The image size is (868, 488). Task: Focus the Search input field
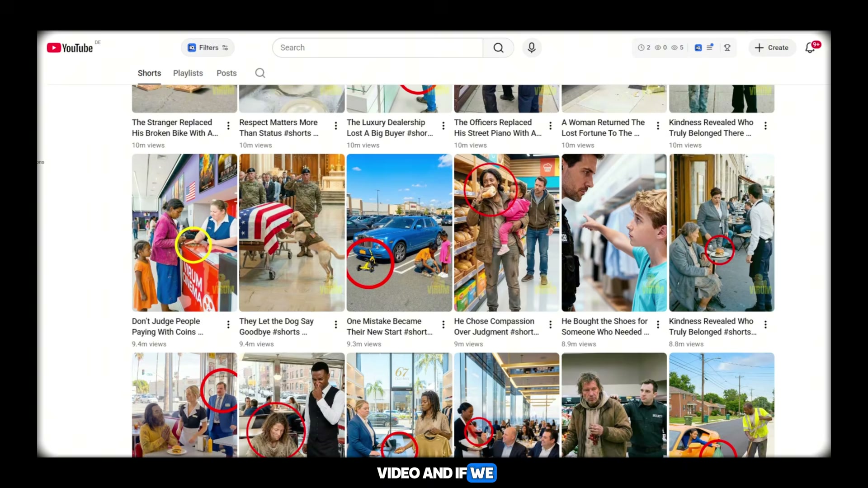pyautogui.click(x=378, y=47)
